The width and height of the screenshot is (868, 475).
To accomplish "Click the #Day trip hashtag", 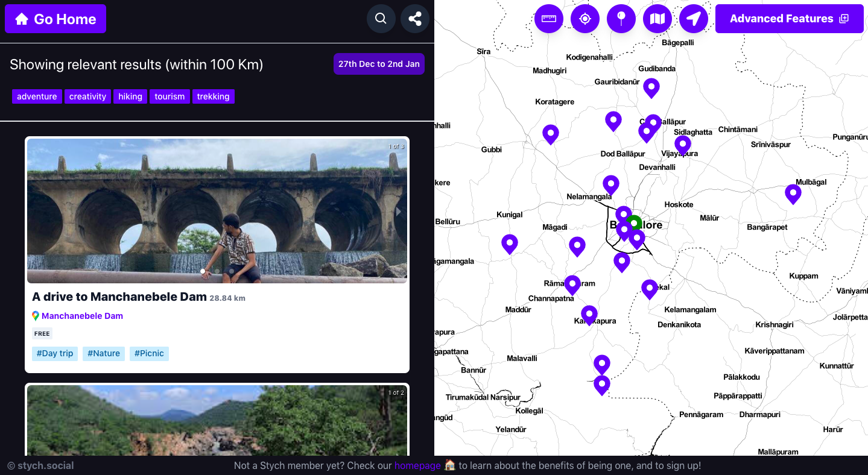I will 55,353.
